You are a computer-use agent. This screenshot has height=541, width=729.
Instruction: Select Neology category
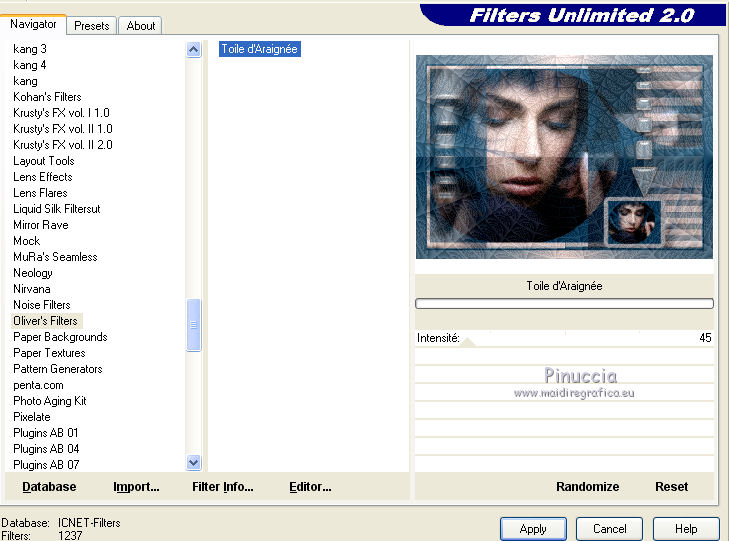coord(33,273)
